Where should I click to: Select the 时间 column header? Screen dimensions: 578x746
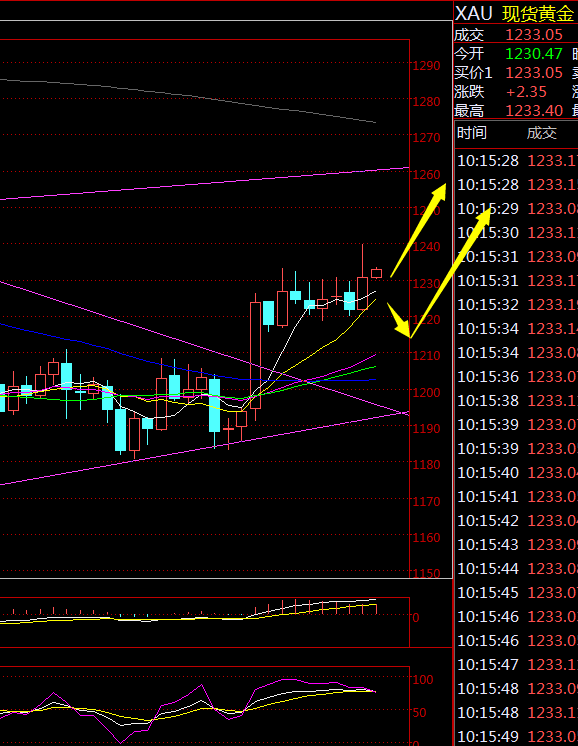click(471, 133)
